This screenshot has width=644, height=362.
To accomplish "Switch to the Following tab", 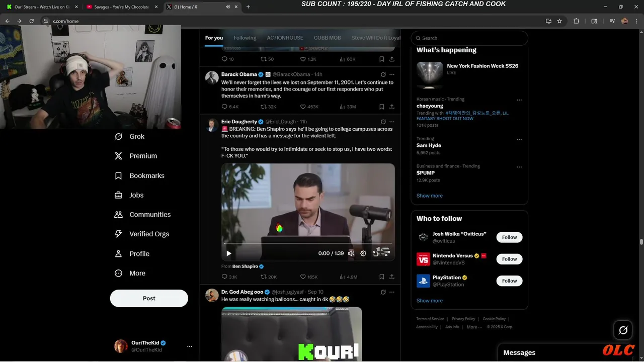I will [245, 38].
